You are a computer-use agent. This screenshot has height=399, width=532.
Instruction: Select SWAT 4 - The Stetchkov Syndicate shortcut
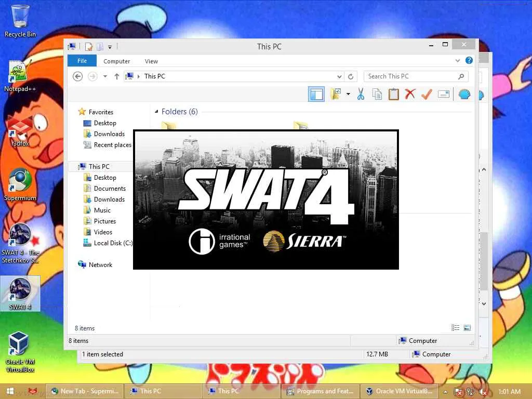[x=20, y=243]
